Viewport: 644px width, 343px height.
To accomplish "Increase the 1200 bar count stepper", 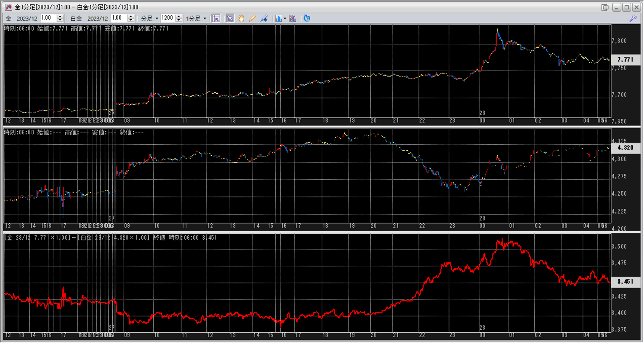I will coord(179,16).
